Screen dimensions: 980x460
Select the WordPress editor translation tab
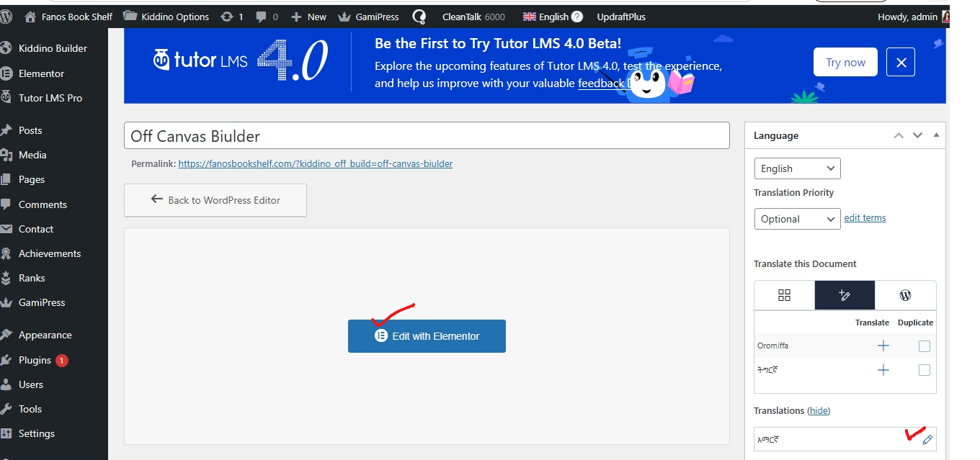tap(906, 295)
